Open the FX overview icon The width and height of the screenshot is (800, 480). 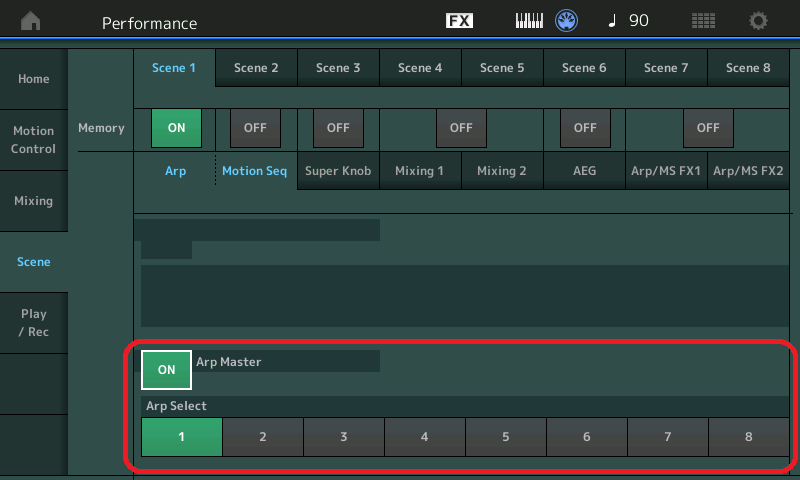(x=459, y=21)
